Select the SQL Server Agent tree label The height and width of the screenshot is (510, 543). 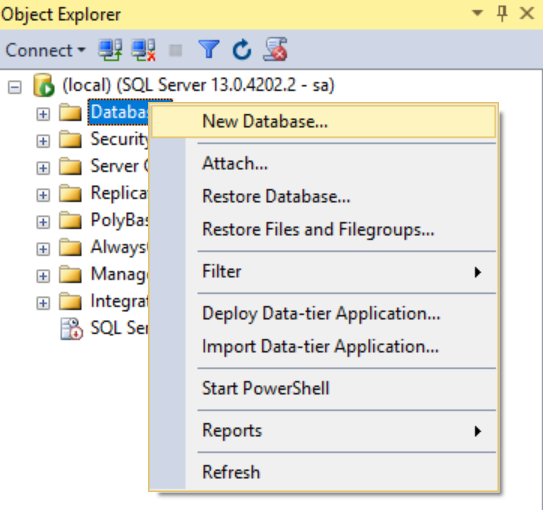coord(119,328)
